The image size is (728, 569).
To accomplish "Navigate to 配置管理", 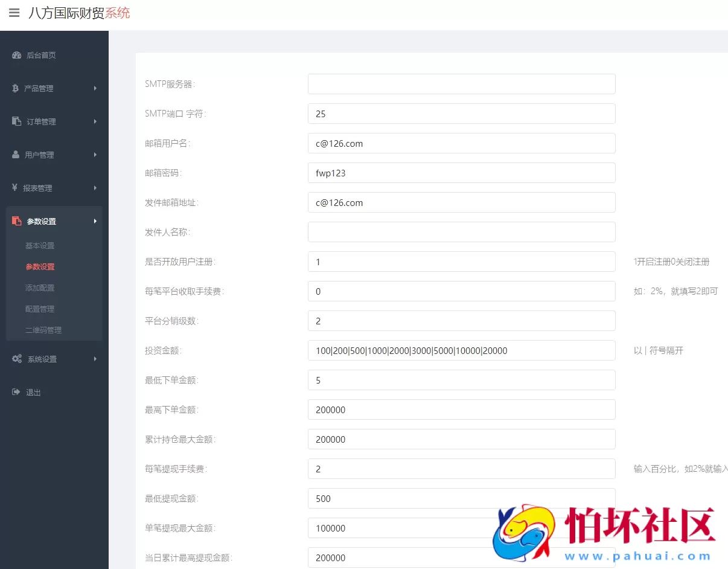I will [39, 309].
